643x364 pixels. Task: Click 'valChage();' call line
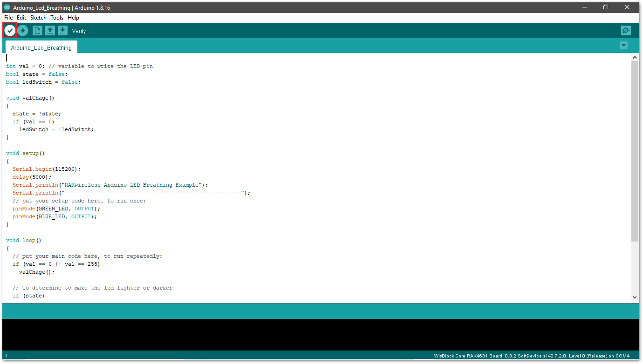(x=37, y=272)
